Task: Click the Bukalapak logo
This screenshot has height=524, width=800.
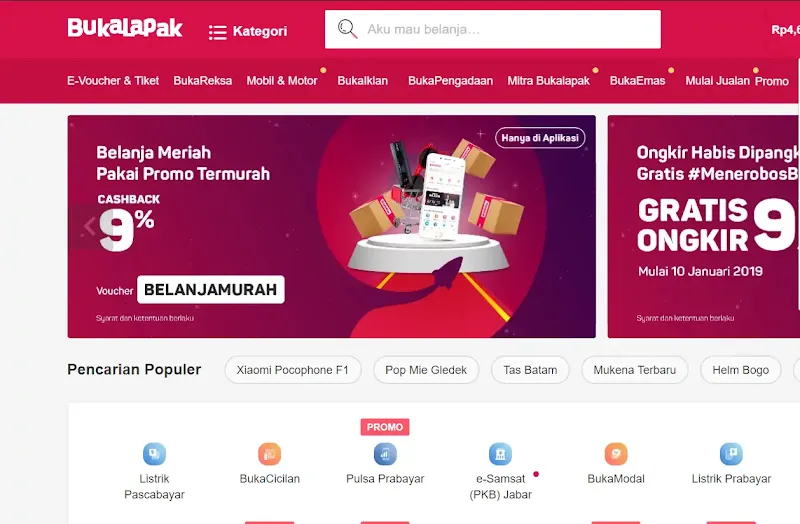Action: click(x=125, y=28)
